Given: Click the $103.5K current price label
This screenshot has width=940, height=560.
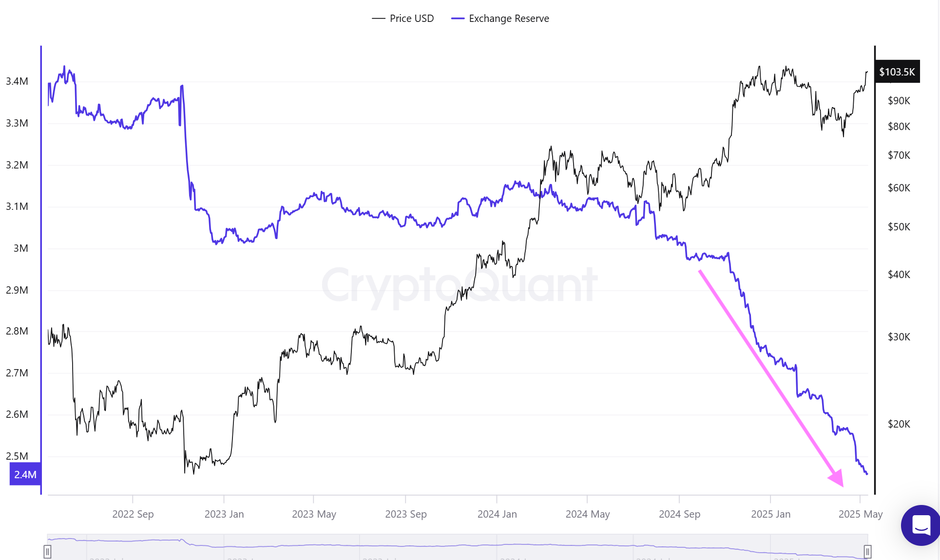Looking at the screenshot, I should 897,72.
